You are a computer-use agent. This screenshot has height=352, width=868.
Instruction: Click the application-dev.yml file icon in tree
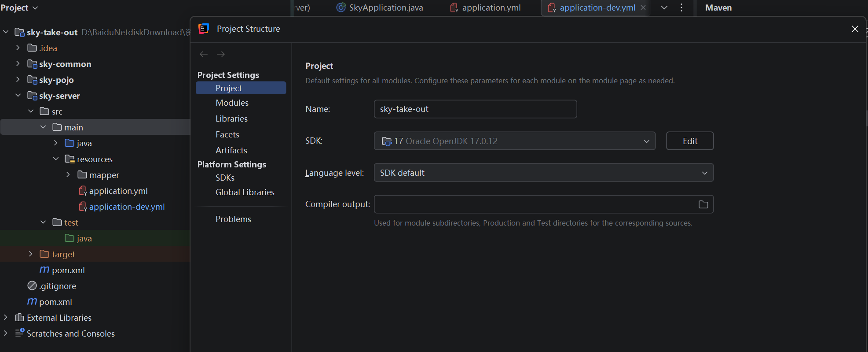pyautogui.click(x=82, y=207)
